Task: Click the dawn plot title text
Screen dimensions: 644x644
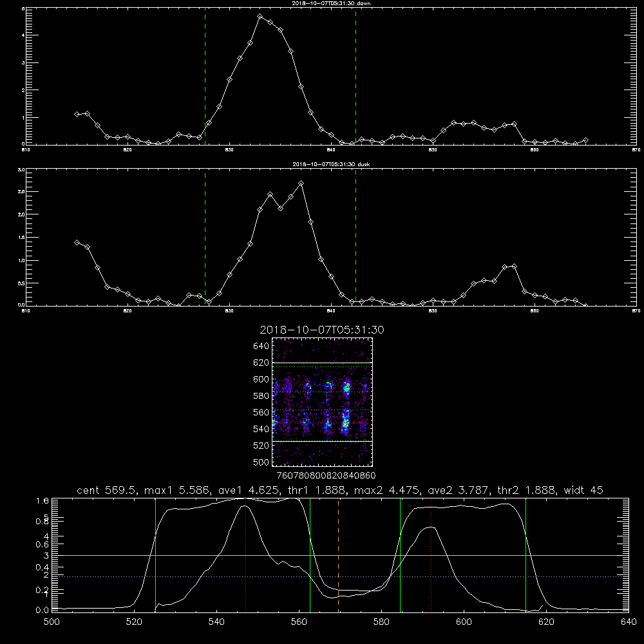Action: [331, 3]
